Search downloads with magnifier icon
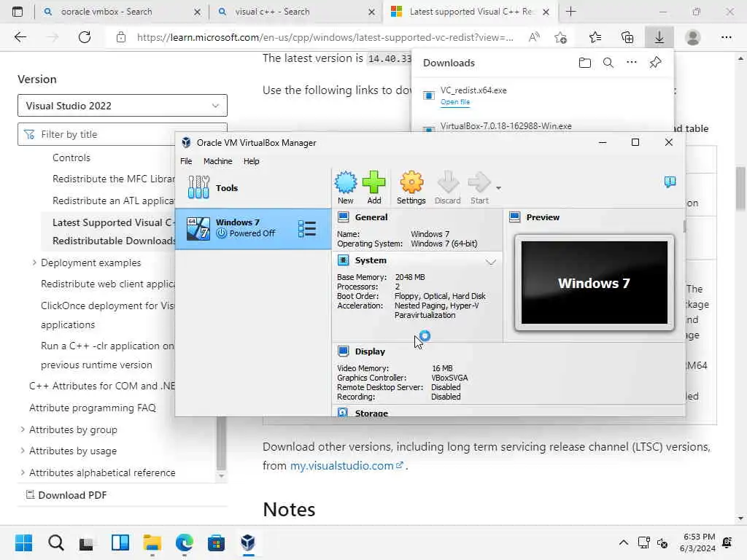 click(x=608, y=63)
